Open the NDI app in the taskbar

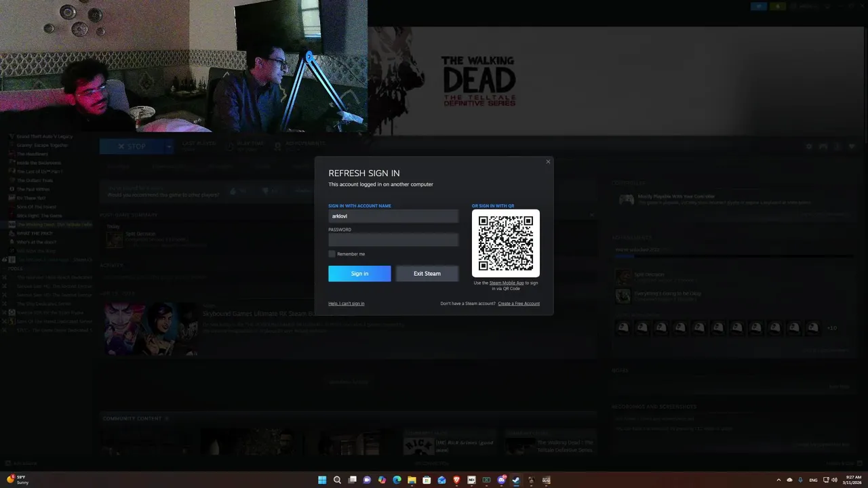471,480
